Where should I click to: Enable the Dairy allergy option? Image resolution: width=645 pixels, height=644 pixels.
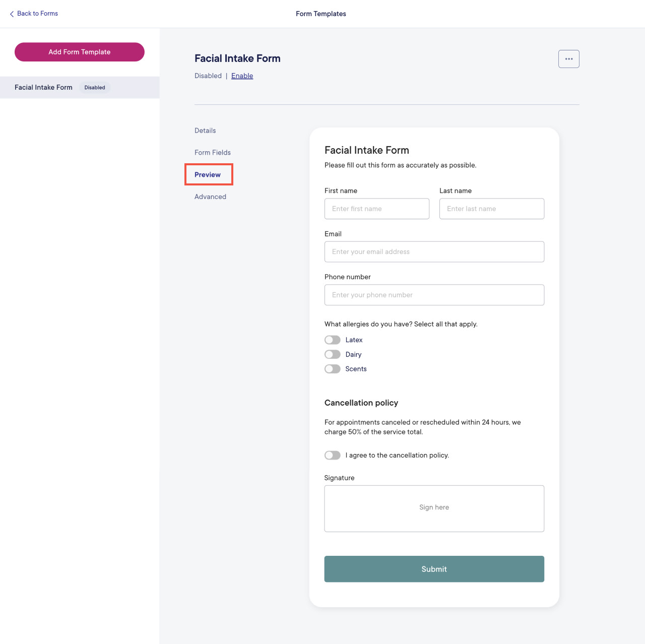[x=332, y=354]
